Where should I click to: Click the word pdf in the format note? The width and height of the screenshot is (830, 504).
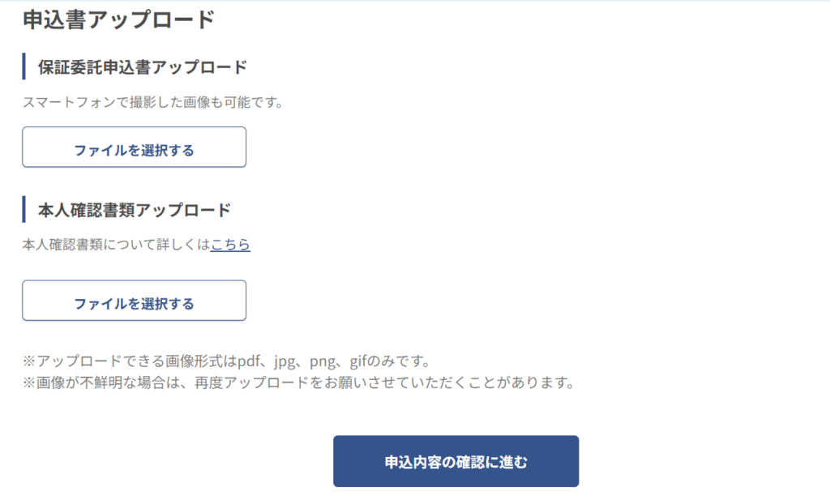click(x=250, y=361)
